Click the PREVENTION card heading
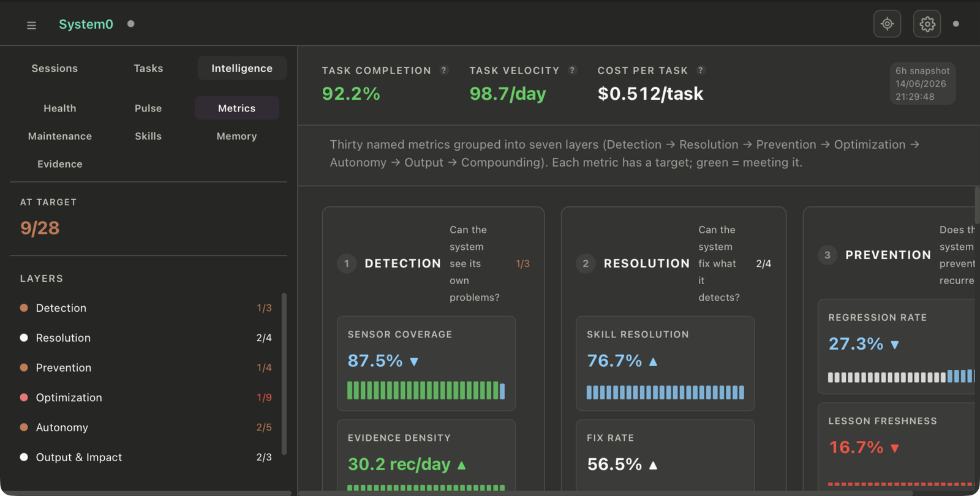Screen dimensions: 980x496 pyautogui.click(x=888, y=255)
